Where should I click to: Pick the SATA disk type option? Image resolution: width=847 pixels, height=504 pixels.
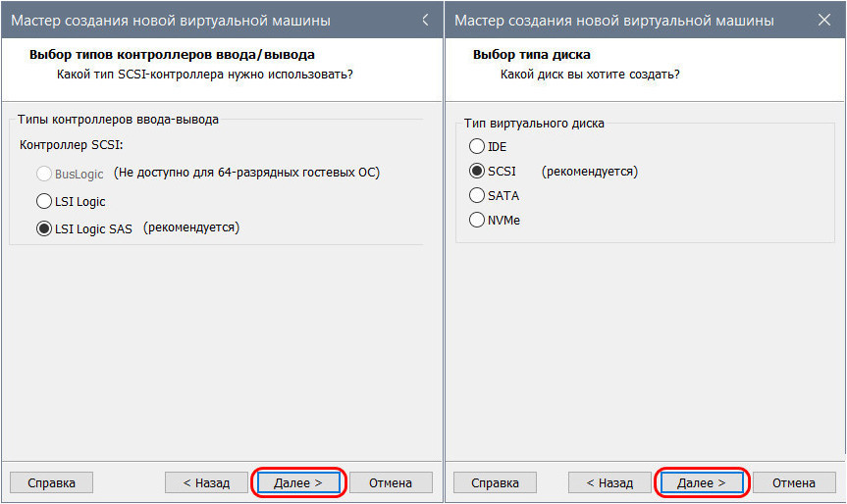click(478, 196)
